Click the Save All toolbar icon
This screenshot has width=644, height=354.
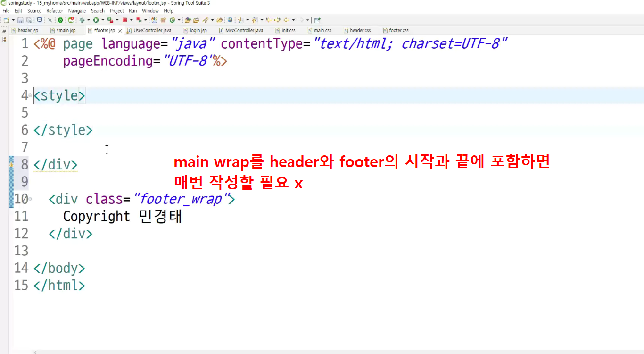click(x=29, y=20)
